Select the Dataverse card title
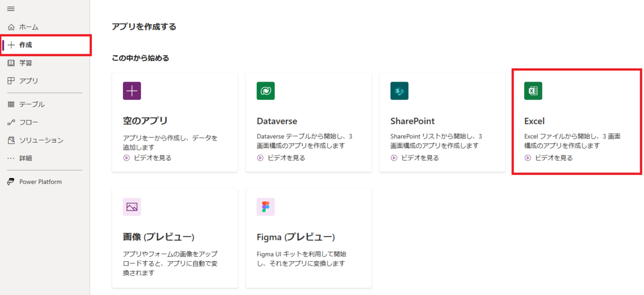This screenshot has width=644, height=295. point(277,121)
